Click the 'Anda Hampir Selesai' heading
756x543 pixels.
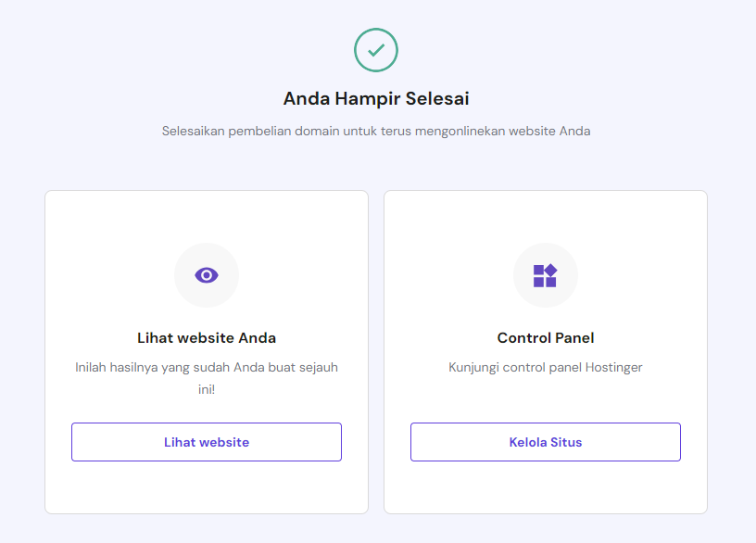375,98
